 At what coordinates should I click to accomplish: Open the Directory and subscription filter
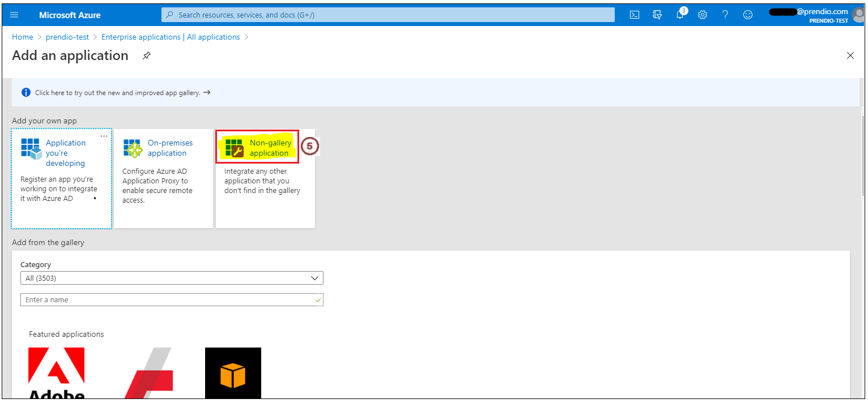click(x=657, y=15)
